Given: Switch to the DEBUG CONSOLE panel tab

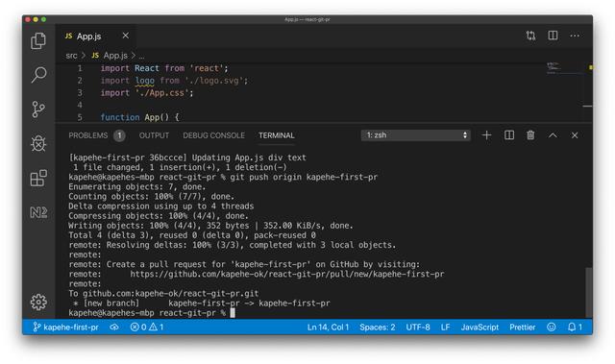Looking at the screenshot, I should coord(213,135).
